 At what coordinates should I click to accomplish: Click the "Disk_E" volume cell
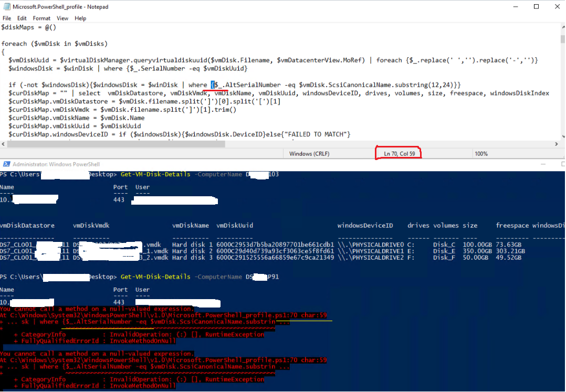[x=444, y=251]
